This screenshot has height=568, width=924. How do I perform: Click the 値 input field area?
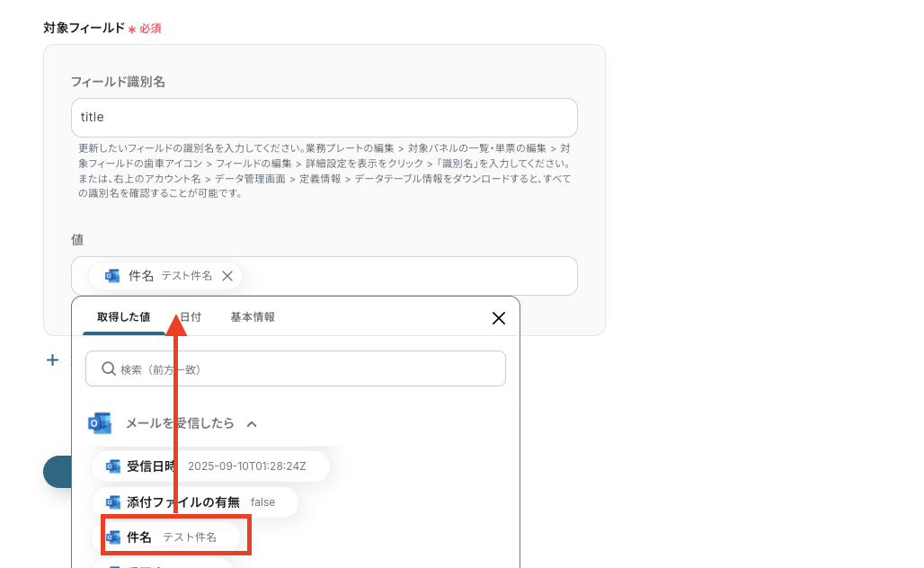click(x=324, y=276)
